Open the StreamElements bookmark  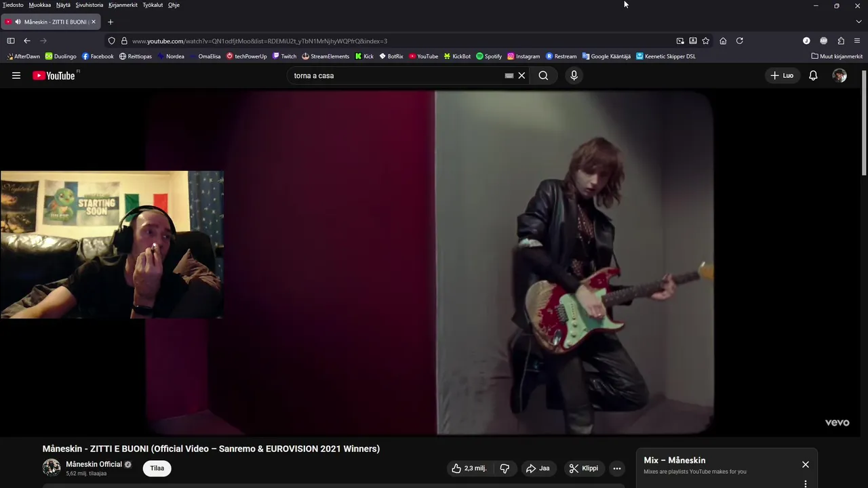pyautogui.click(x=325, y=56)
